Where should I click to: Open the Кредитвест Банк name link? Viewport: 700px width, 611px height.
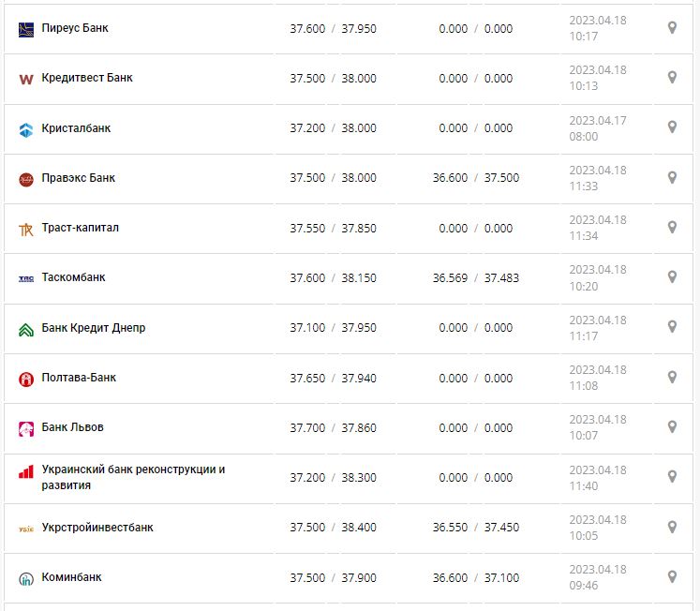coord(87,78)
